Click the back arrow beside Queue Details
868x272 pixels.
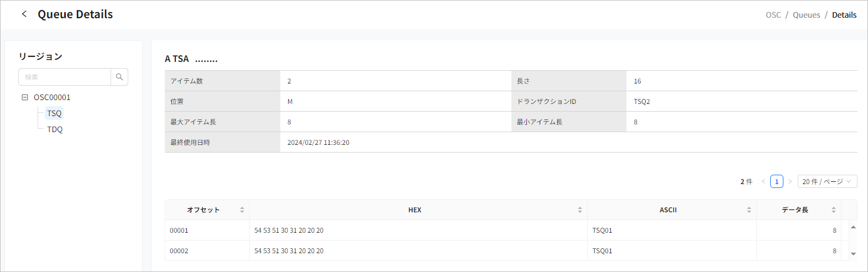pyautogui.click(x=24, y=14)
